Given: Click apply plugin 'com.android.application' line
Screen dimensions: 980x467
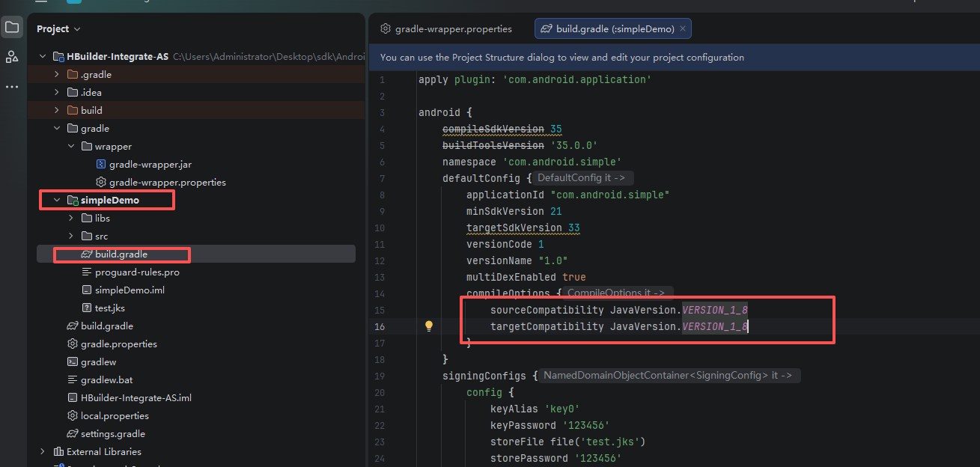Looking at the screenshot, I should pos(535,79).
